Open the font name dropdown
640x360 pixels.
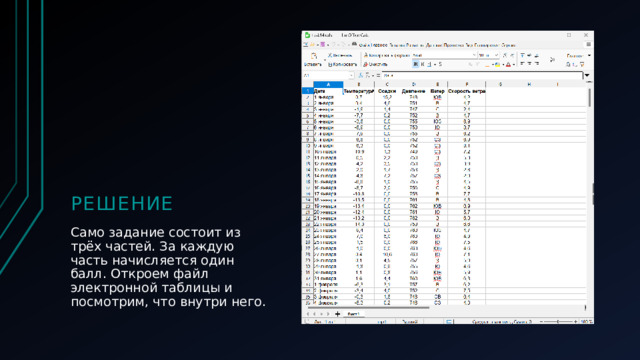click(x=474, y=55)
